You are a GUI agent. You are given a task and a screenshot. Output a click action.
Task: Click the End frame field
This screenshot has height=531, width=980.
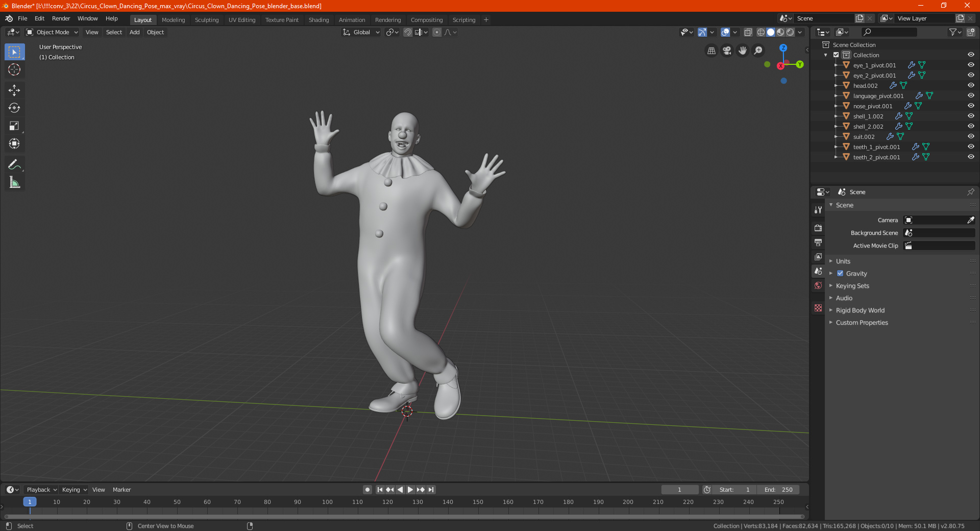click(x=778, y=490)
